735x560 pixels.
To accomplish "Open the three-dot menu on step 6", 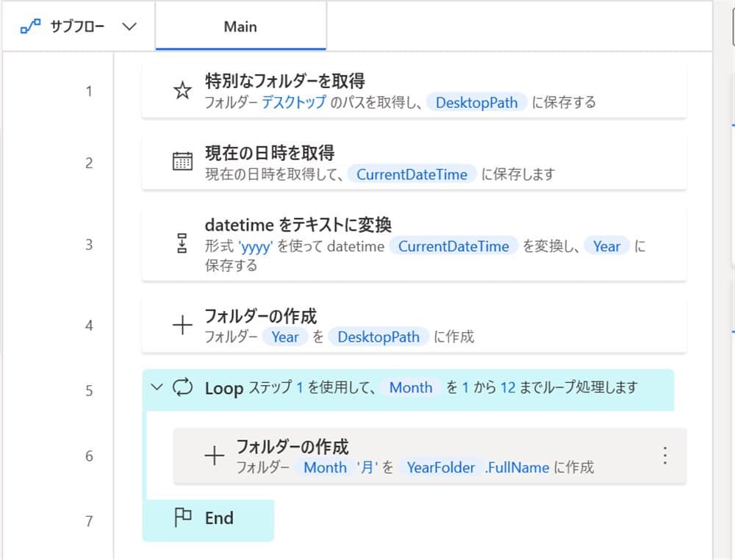I will [x=665, y=456].
